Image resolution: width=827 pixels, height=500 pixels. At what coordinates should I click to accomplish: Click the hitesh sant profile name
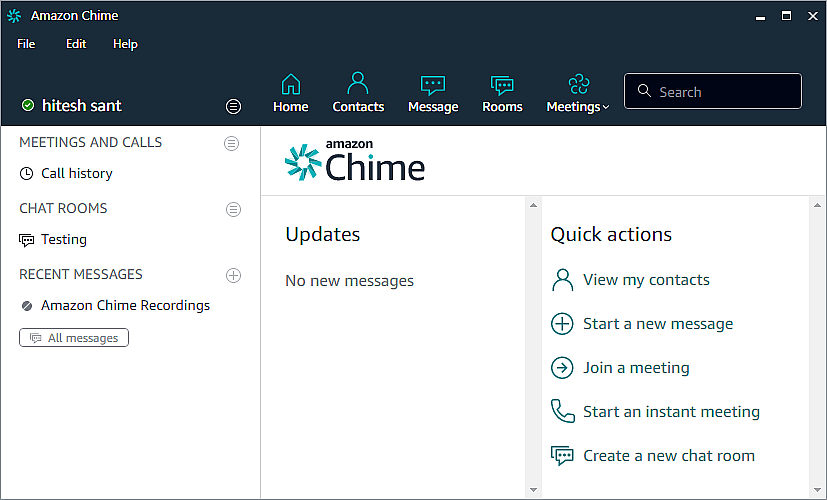click(82, 105)
